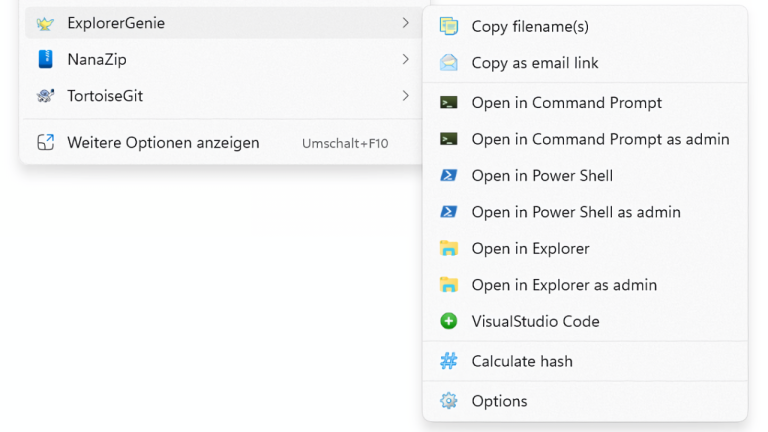Click the ExplorerGenie lamp icon

point(45,23)
